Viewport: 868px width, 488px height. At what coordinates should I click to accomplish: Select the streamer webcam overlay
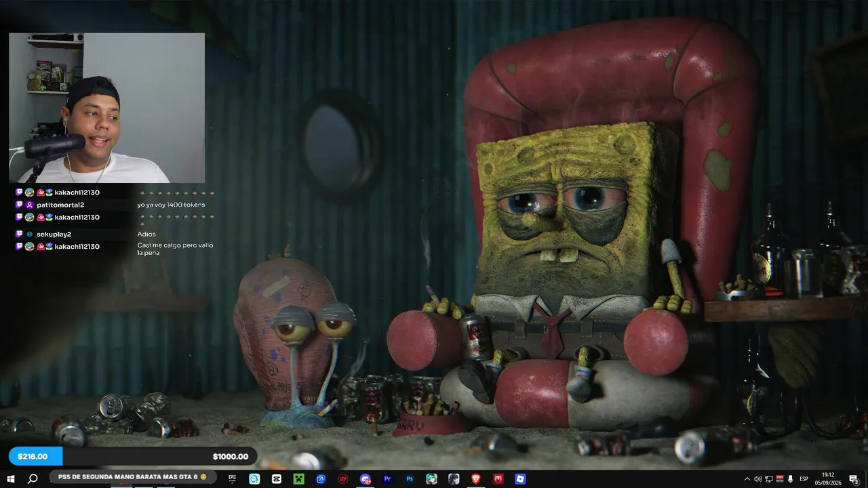tap(106, 108)
